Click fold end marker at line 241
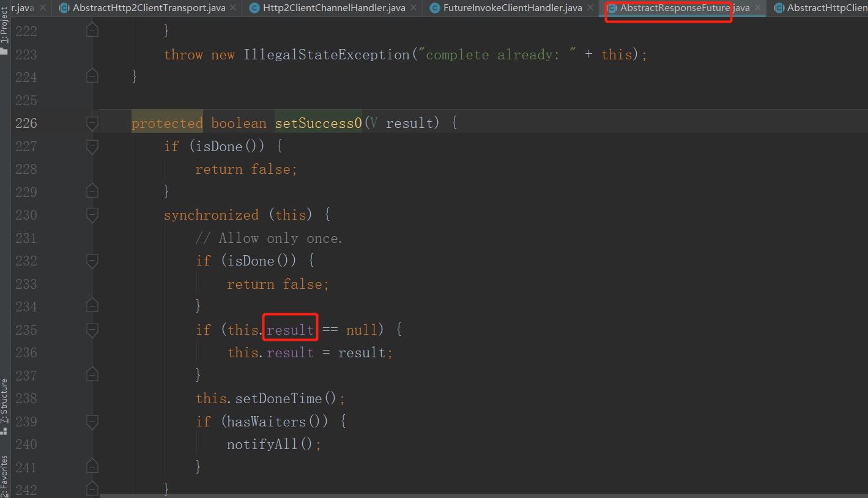Image resolution: width=868 pixels, height=498 pixels. 92,467
